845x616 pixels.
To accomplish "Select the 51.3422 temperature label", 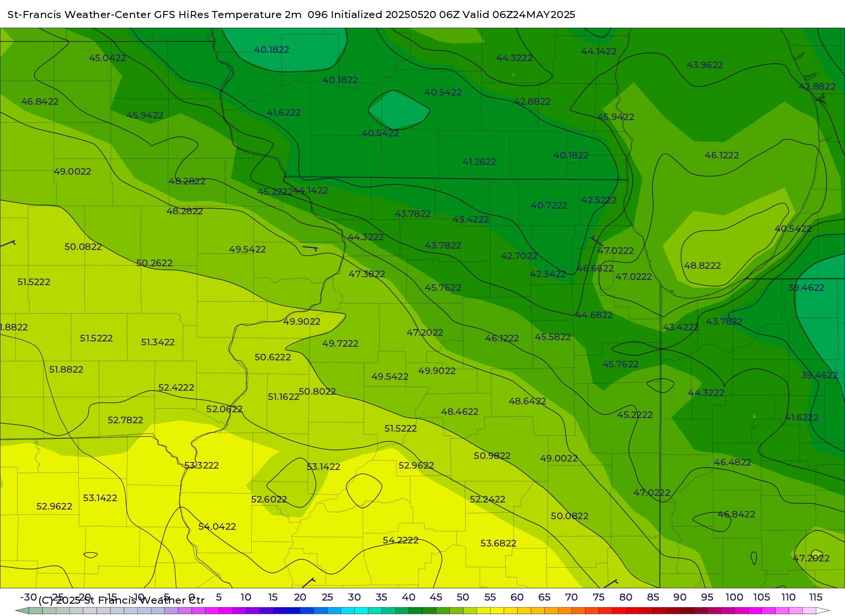I will pyautogui.click(x=158, y=342).
